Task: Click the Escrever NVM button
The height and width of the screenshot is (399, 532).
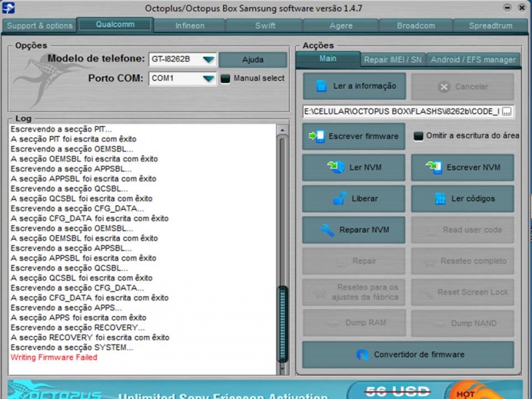Action: (x=462, y=168)
